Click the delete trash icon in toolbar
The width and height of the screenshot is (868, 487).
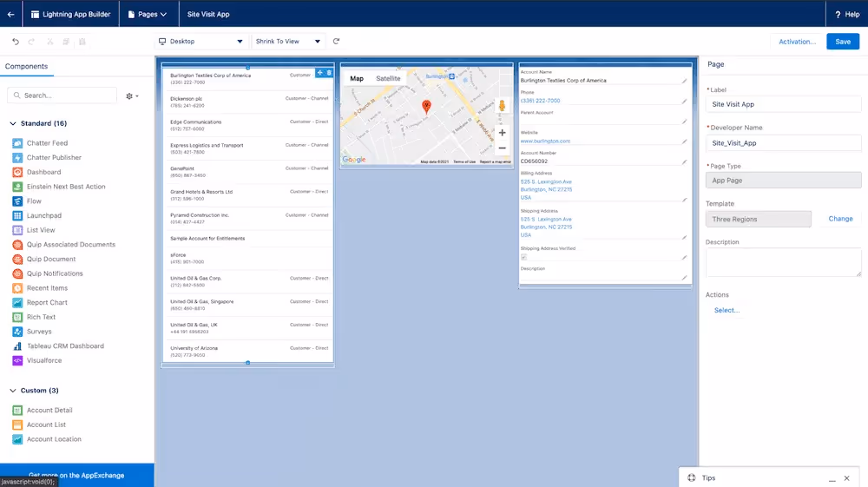point(82,42)
